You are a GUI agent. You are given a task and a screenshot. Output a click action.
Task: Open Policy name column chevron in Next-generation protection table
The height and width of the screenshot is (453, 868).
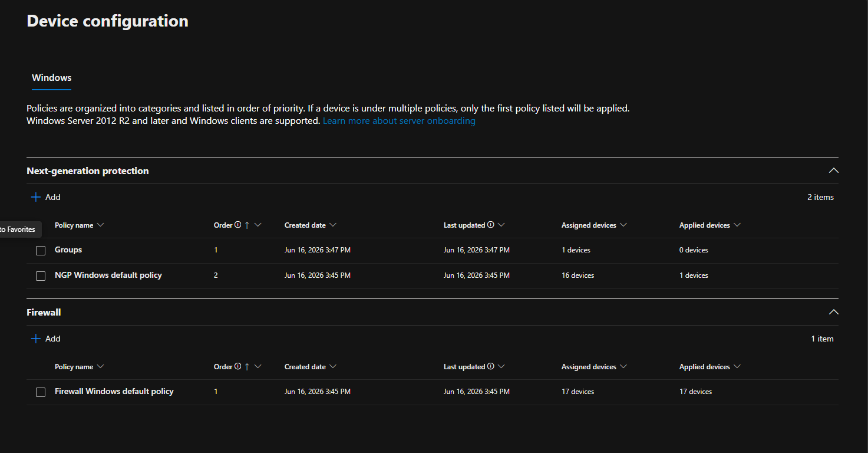click(100, 225)
